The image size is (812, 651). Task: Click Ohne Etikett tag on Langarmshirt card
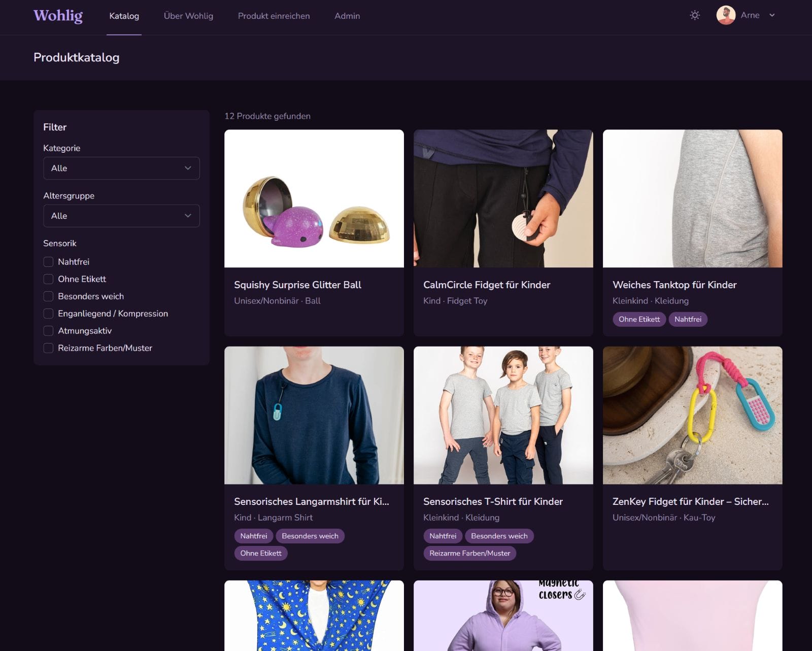tap(261, 553)
